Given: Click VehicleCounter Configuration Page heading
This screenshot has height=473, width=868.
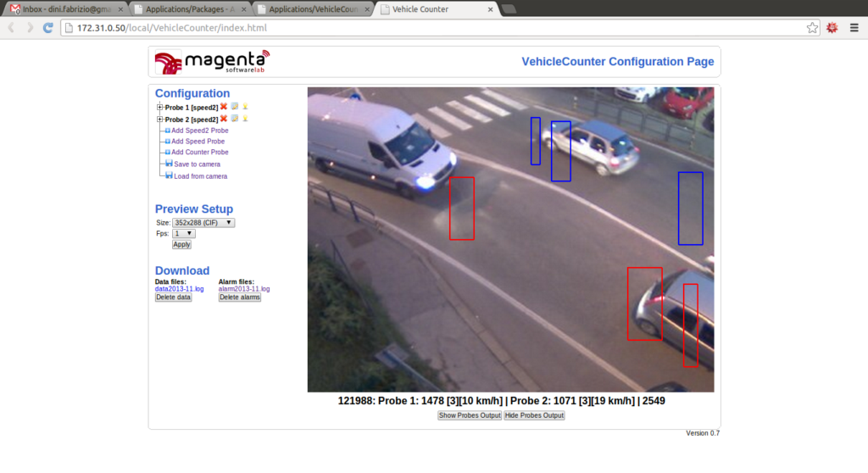Looking at the screenshot, I should click(618, 62).
